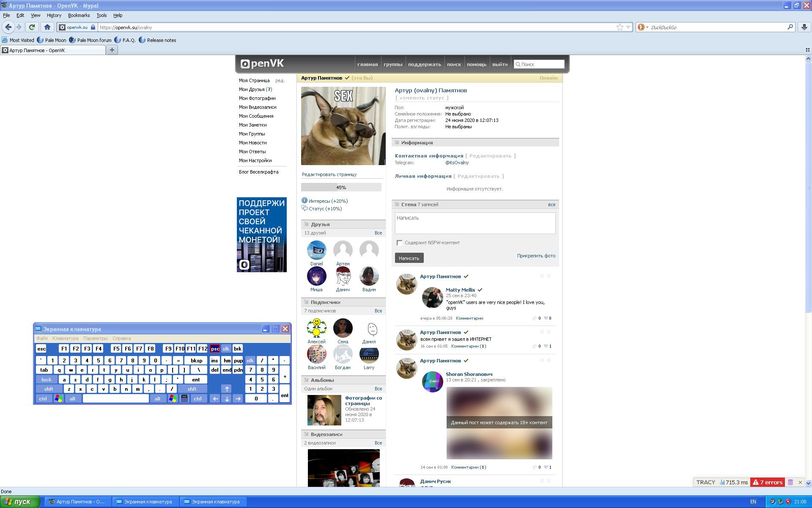This screenshot has width=812, height=508.
Task: Click the 45% profile completion bar
Action: 341,188
